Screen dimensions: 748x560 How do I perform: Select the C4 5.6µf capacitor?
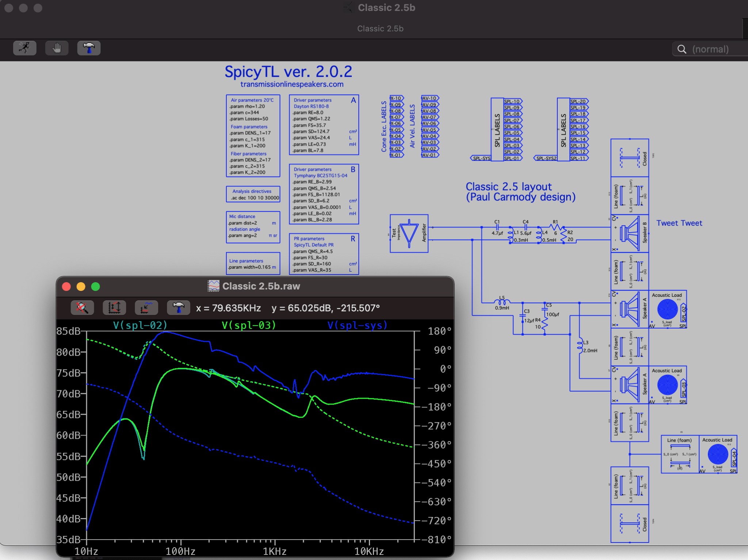[525, 227]
